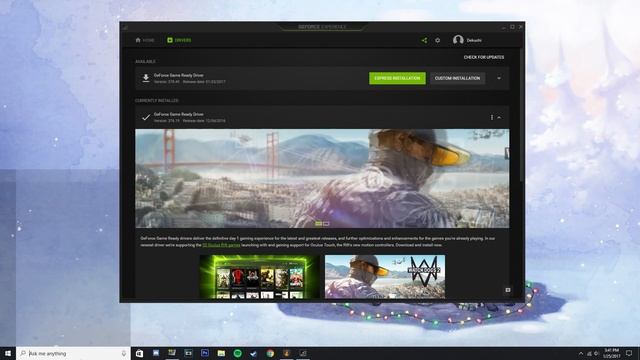Viewport: 640px width, 360px height.
Task: Open Windows Store from the taskbar
Action: click(x=139, y=353)
